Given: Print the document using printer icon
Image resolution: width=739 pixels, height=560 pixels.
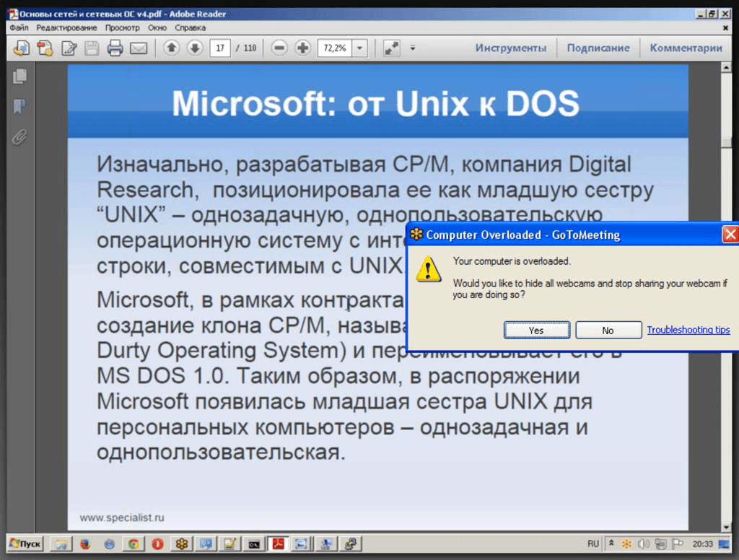Looking at the screenshot, I should (x=115, y=48).
